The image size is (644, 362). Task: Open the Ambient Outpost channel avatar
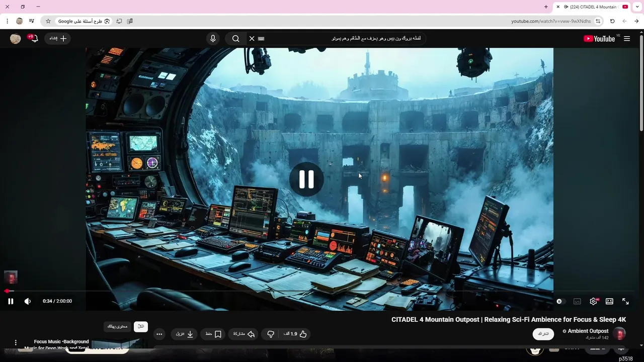click(620, 333)
